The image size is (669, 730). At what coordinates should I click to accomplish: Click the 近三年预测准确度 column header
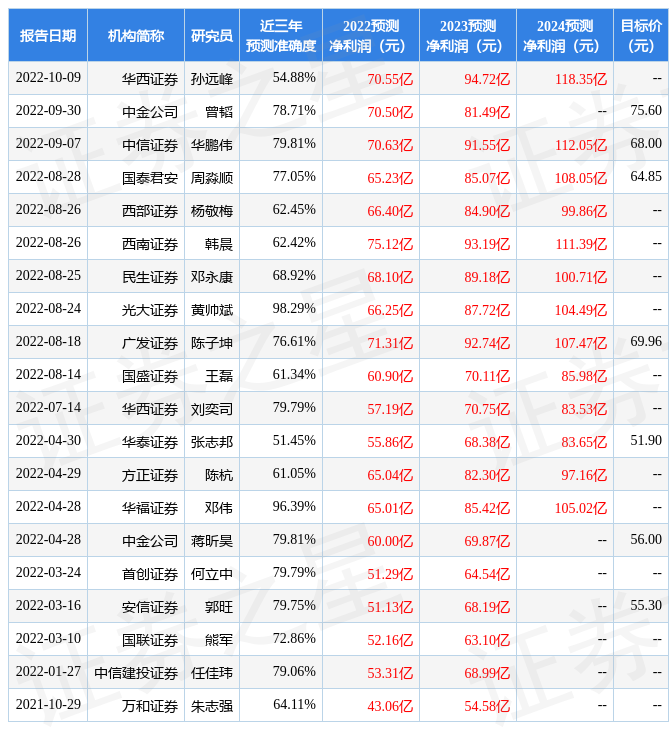[281, 35]
